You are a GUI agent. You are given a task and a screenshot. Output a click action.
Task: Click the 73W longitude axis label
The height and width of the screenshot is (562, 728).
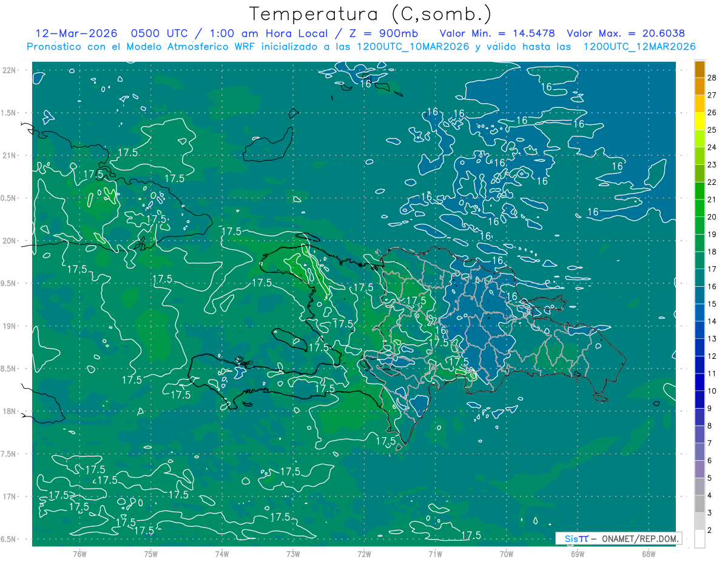click(292, 554)
